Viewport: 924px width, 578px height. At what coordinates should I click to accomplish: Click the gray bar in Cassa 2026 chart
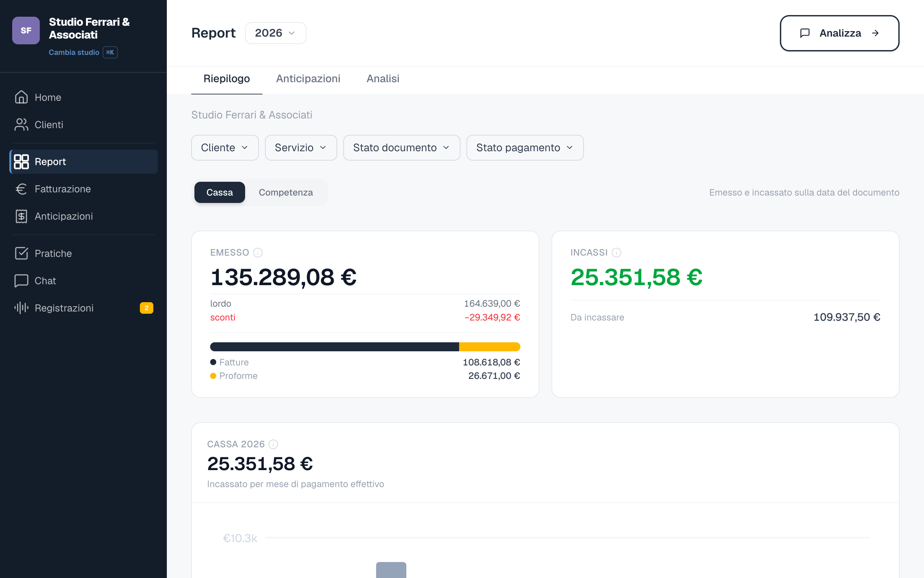[391, 570]
